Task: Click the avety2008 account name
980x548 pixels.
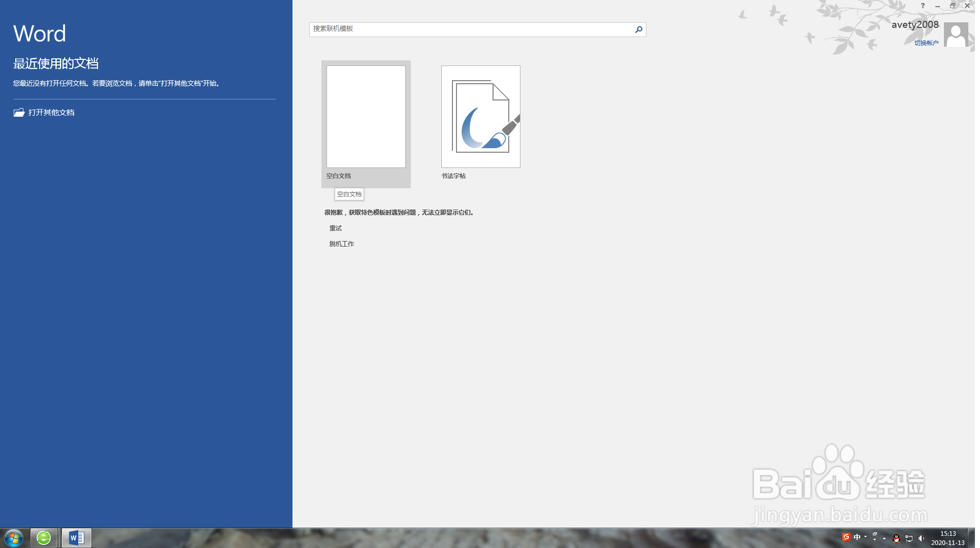Action: pyautogui.click(x=915, y=24)
